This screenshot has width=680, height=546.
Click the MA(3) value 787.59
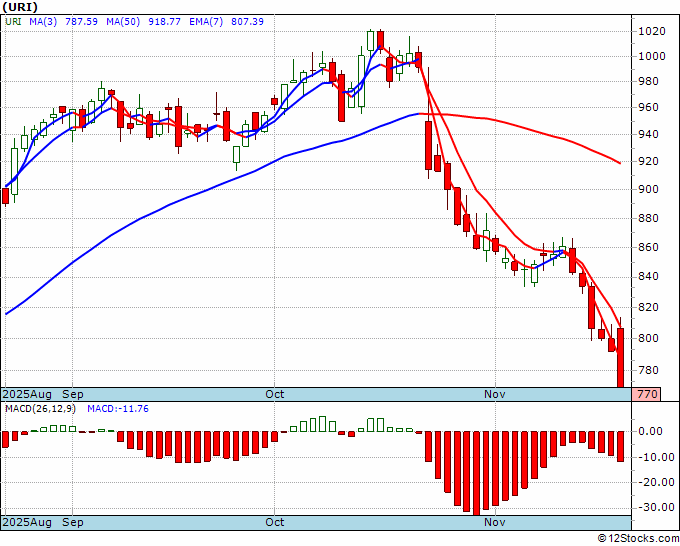tap(81, 21)
